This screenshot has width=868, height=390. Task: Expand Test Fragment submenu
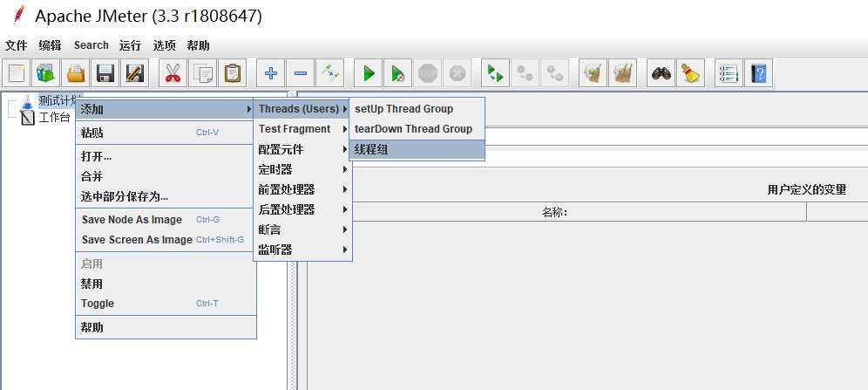(302, 129)
